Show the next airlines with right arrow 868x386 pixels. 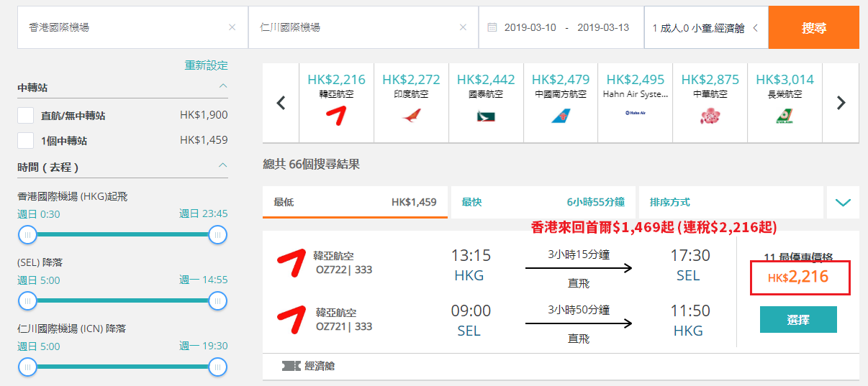pos(841,103)
